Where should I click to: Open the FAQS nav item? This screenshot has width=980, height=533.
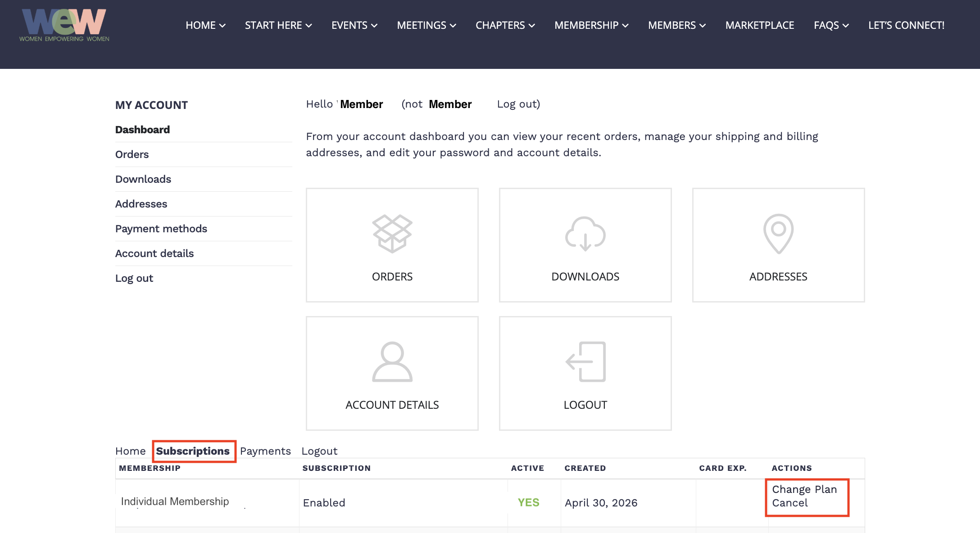click(826, 25)
